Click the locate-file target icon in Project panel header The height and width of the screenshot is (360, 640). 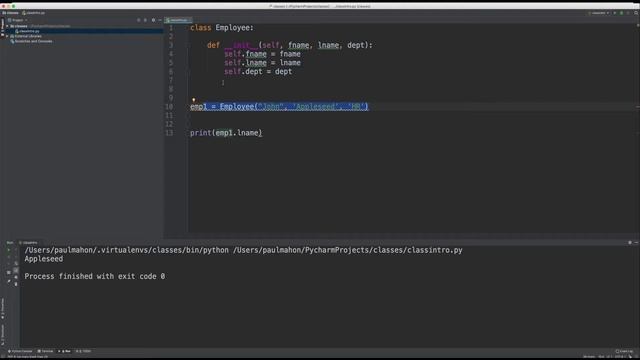click(x=139, y=20)
